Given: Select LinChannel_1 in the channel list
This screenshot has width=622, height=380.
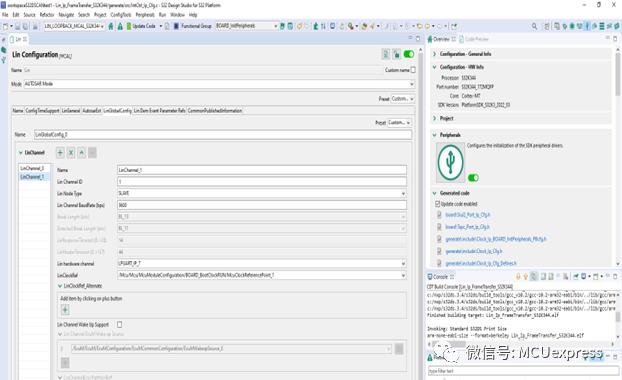Looking at the screenshot, I should tap(32, 177).
